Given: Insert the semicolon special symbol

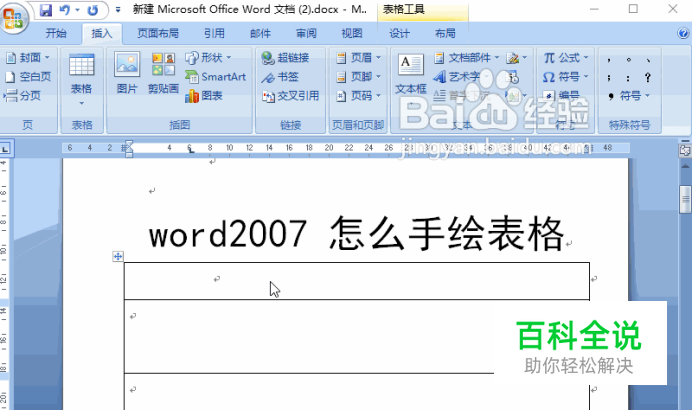Looking at the screenshot, I should point(609,78).
